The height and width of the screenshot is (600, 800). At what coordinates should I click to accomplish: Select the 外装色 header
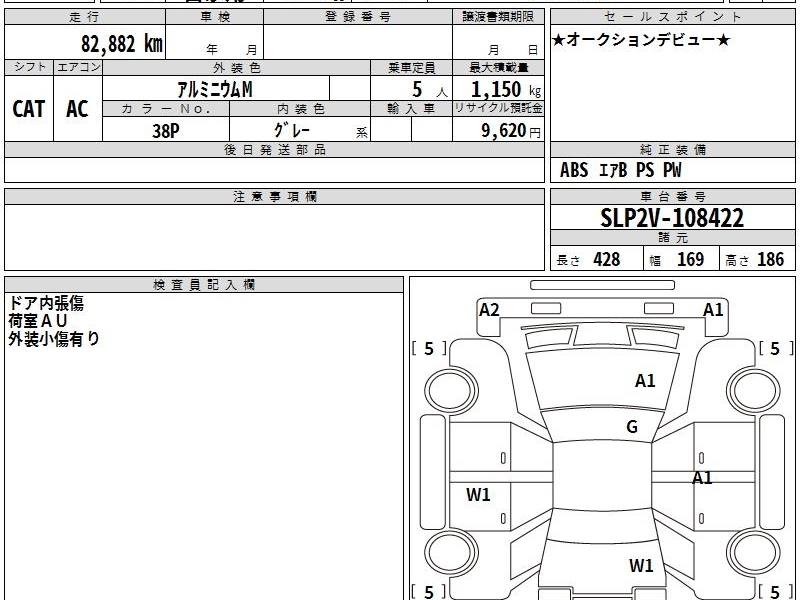click(x=236, y=67)
